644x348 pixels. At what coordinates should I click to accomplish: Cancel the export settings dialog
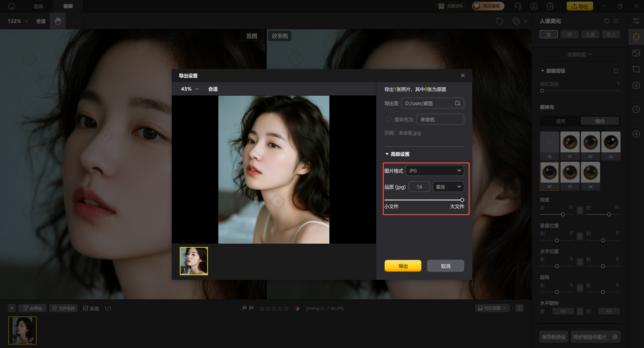tap(445, 266)
